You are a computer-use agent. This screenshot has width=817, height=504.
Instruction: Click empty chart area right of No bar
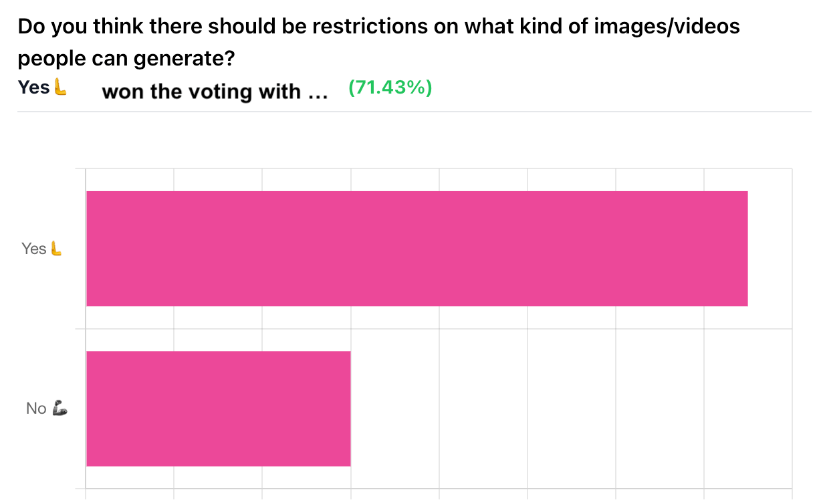[x=572, y=408]
